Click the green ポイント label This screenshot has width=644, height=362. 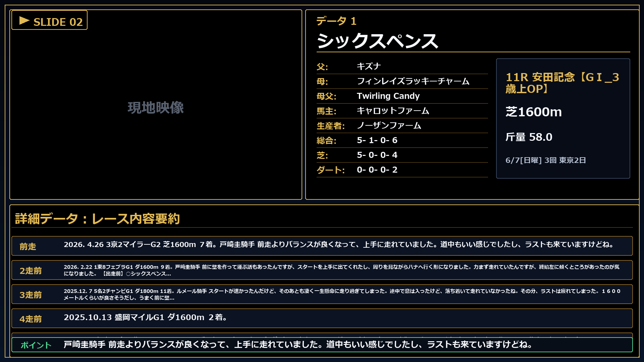(x=36, y=345)
